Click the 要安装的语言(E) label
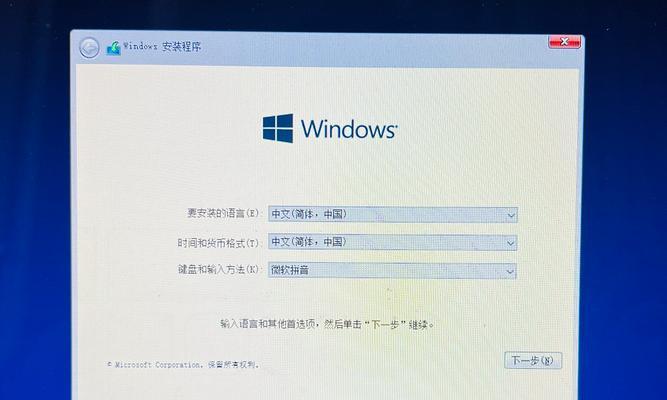 coord(223,213)
